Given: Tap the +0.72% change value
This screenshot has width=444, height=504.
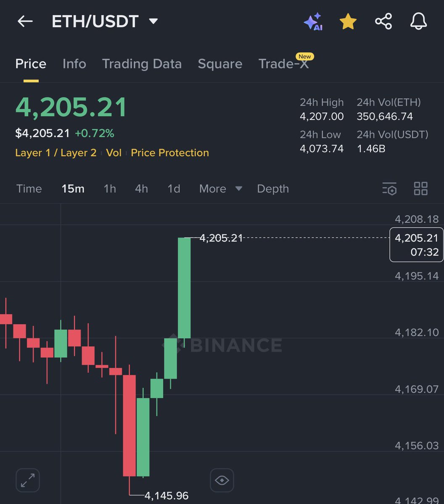Looking at the screenshot, I should 95,134.
